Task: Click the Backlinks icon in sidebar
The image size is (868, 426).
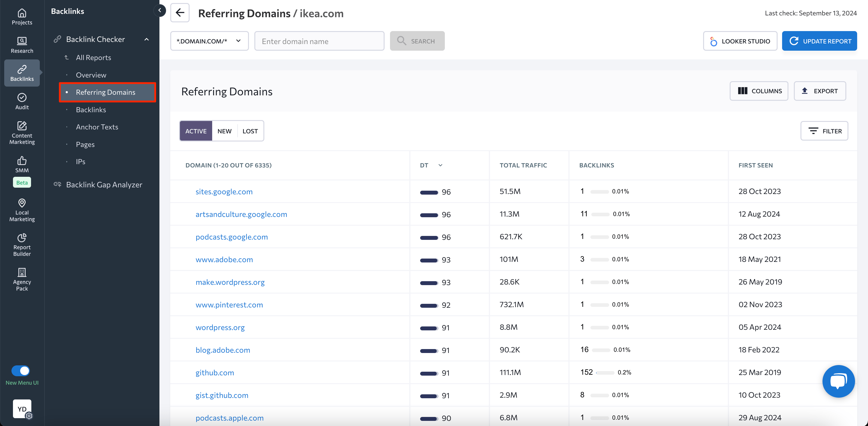Action: point(22,73)
